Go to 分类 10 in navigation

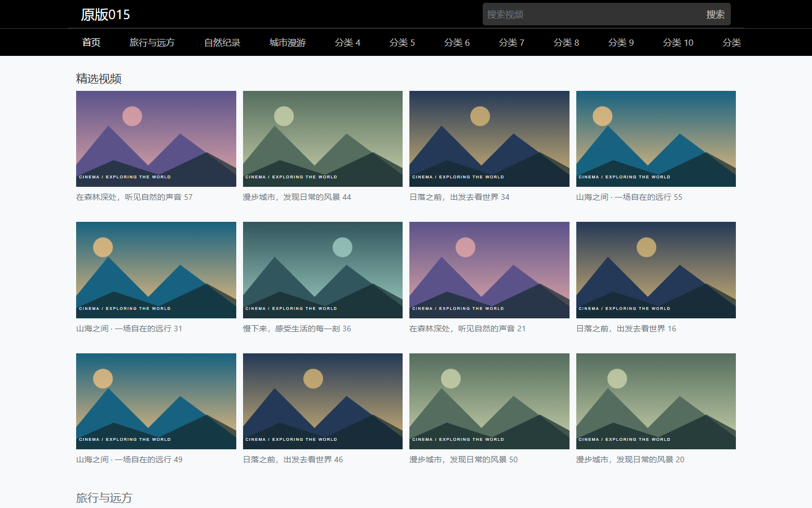point(678,42)
